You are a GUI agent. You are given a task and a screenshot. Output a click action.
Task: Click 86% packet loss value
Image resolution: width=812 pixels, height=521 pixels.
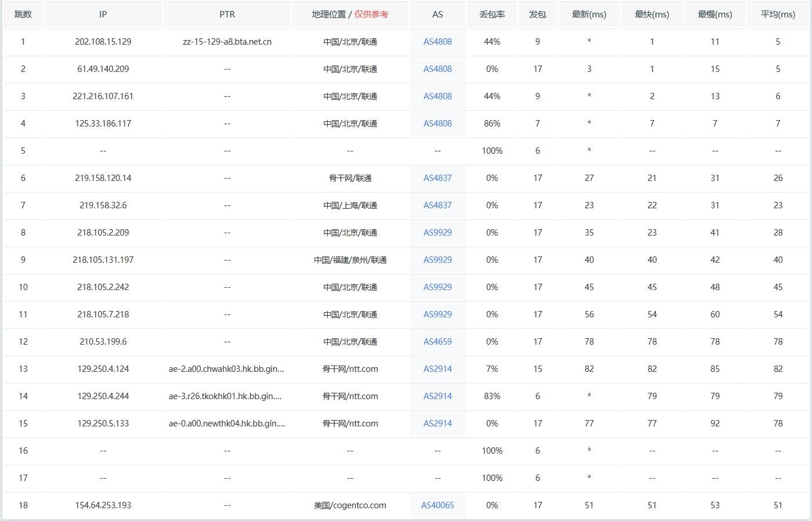click(492, 124)
